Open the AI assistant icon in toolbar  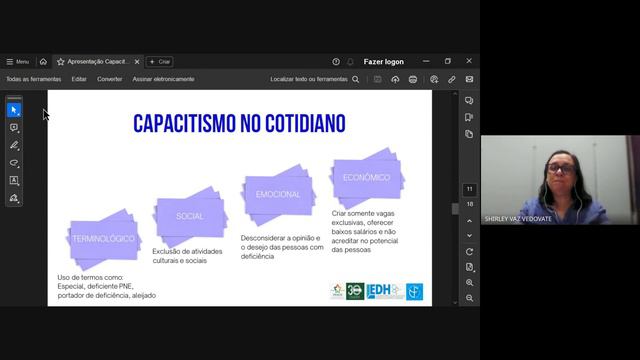[x=434, y=79]
